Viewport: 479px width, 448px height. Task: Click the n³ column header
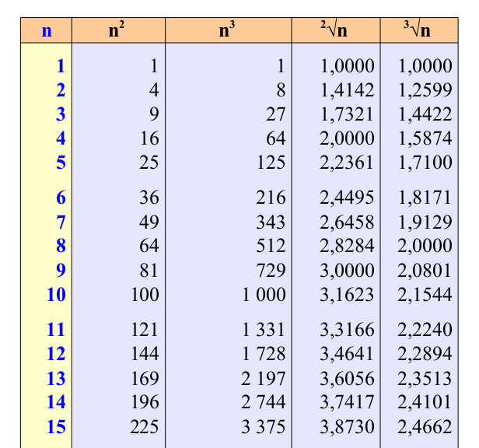228,30
